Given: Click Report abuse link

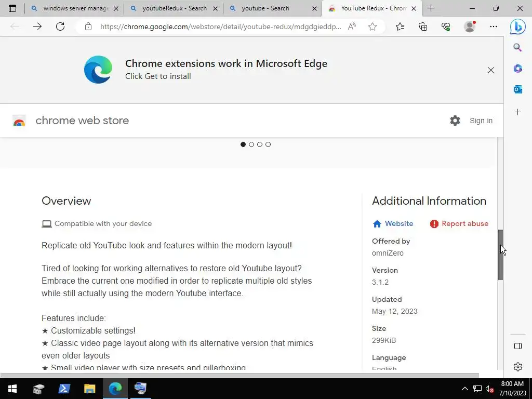Looking at the screenshot, I should click(x=459, y=223).
